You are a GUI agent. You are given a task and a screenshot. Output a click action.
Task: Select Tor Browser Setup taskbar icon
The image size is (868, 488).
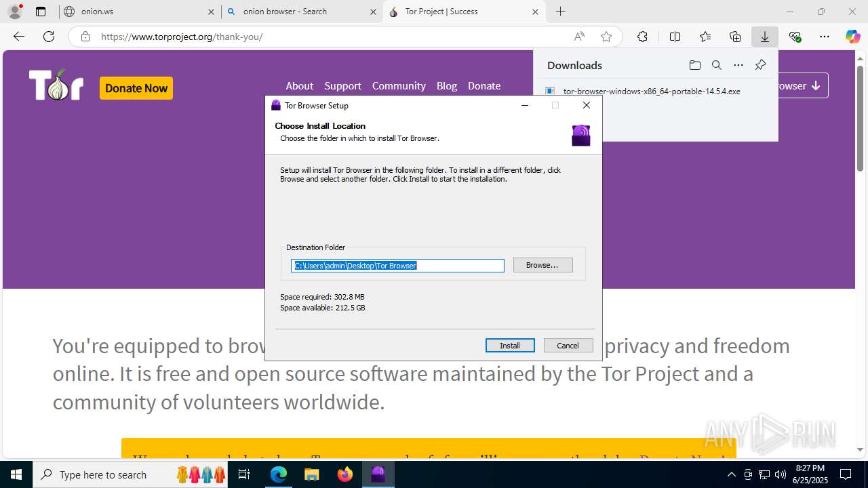(x=378, y=474)
